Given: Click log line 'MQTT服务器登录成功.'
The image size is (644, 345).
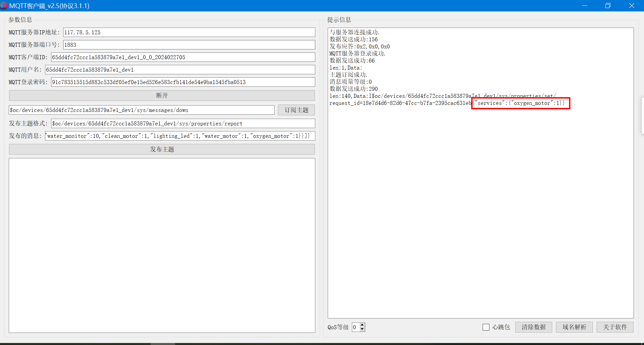Looking at the screenshot, I should click(x=358, y=53).
